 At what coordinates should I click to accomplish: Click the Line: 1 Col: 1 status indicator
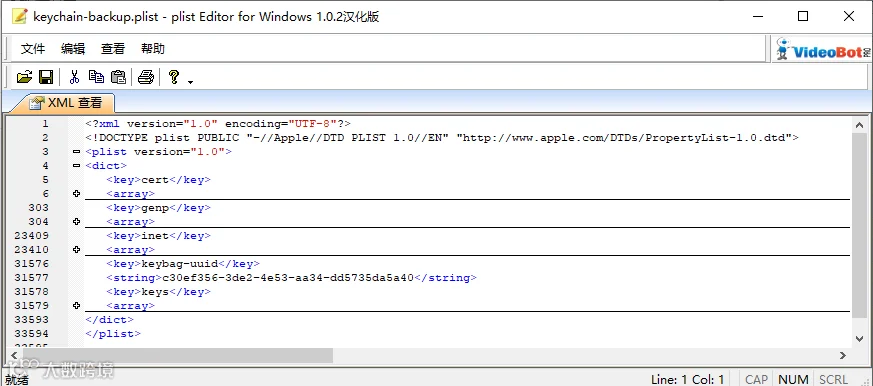coord(688,379)
